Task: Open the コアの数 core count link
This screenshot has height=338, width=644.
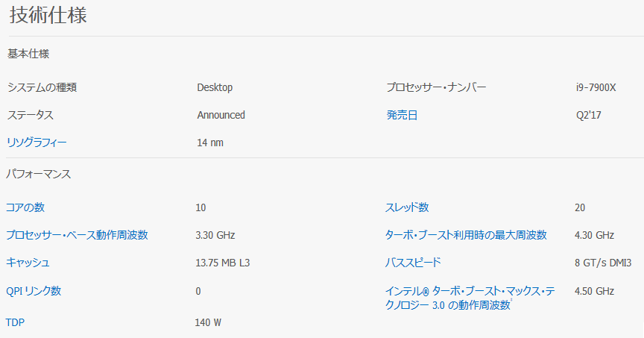Action: [x=25, y=207]
